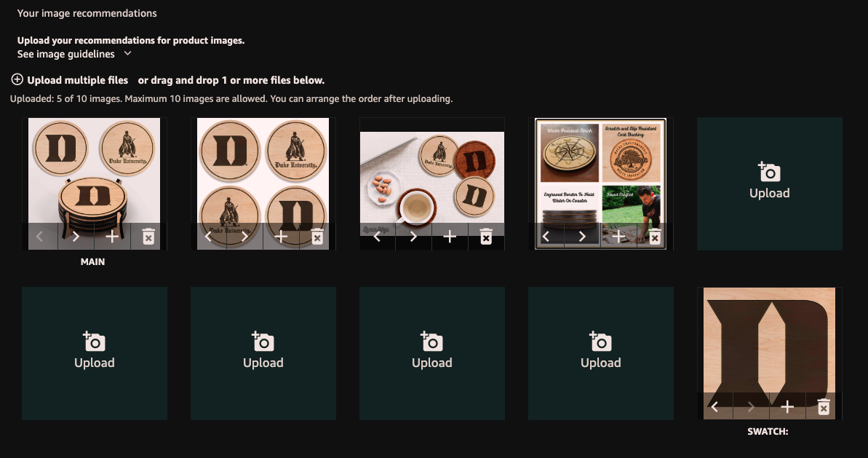Move features collage image left

tap(546, 237)
